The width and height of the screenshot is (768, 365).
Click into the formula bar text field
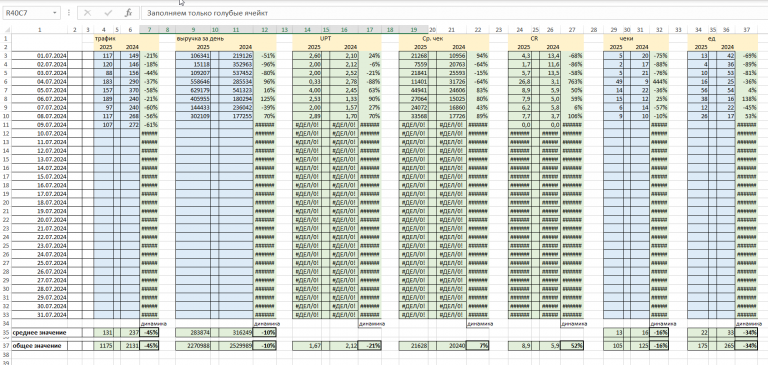[453, 13]
